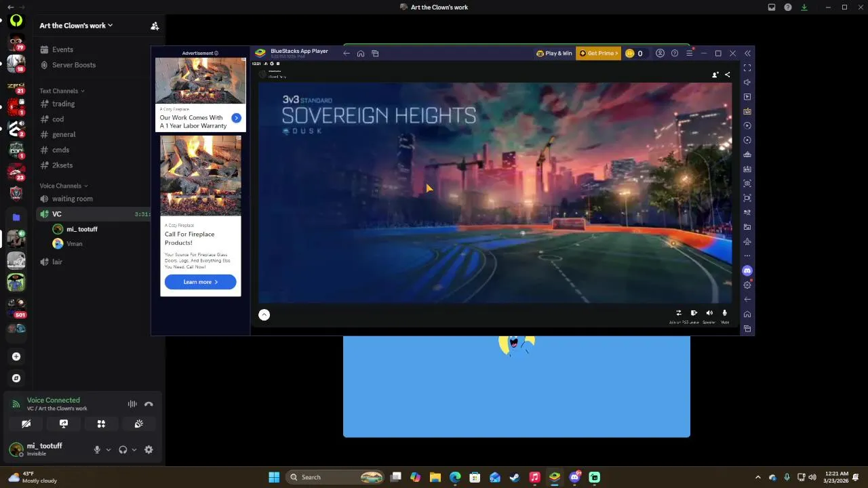Open Discord help icon in title bar
This screenshot has height=488, width=868.
click(788, 7)
